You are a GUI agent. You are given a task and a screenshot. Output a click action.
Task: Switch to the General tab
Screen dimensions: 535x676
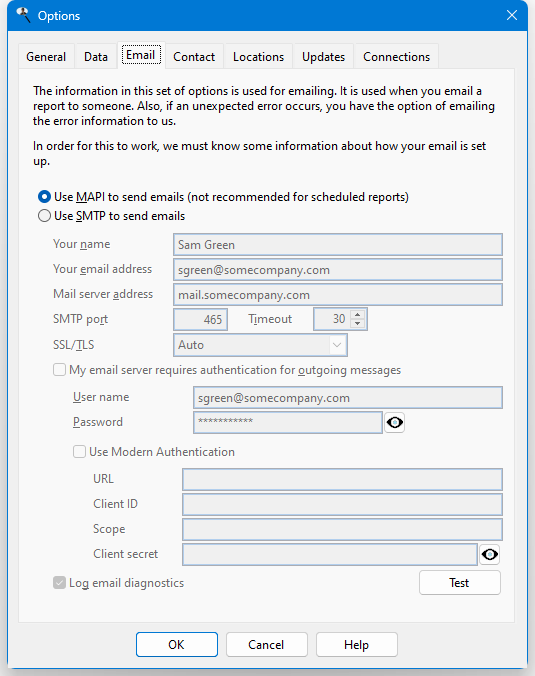coord(46,57)
